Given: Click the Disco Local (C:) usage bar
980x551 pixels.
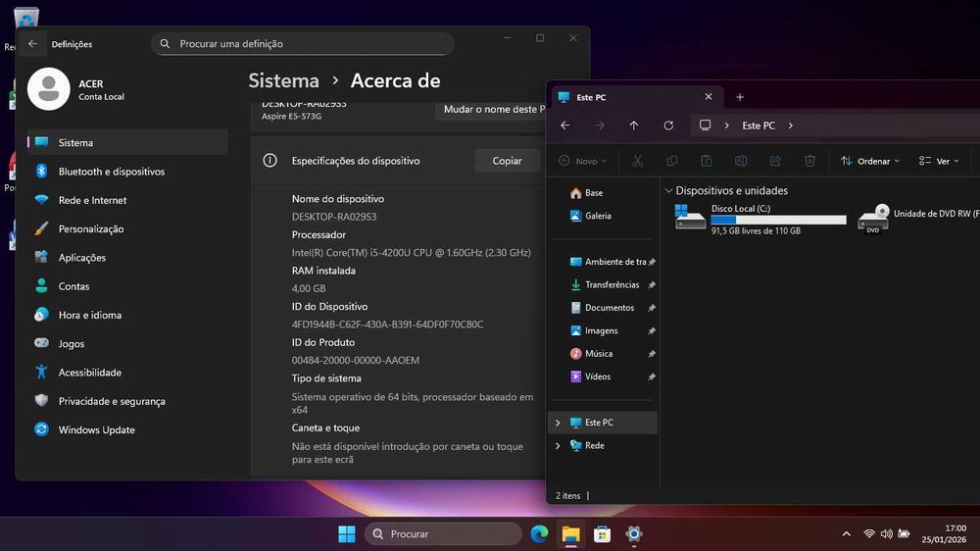Looking at the screenshot, I should pyautogui.click(x=779, y=221).
